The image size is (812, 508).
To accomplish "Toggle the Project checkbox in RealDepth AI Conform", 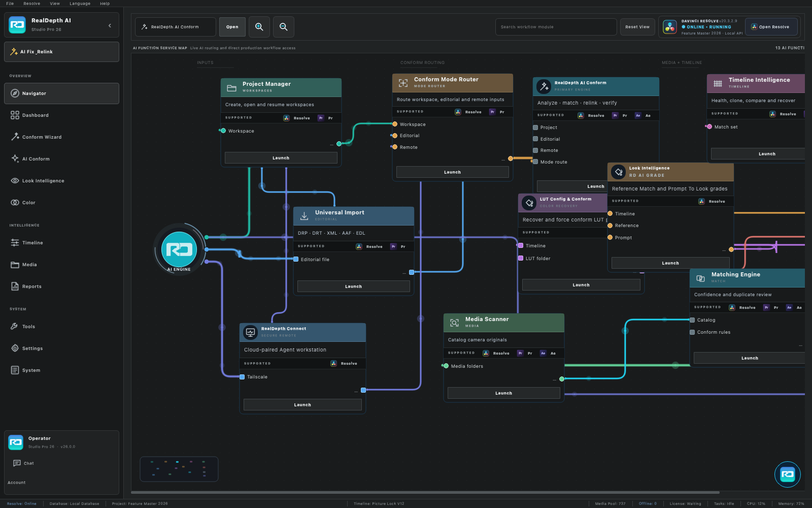I will [x=535, y=128].
